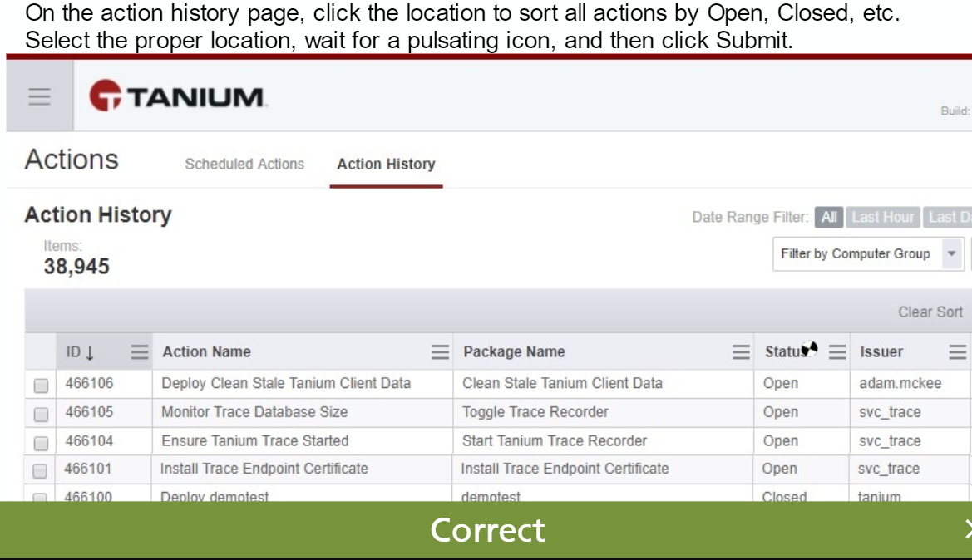Select the checkbox for action 466101
The image size is (972, 560).
click(x=41, y=470)
